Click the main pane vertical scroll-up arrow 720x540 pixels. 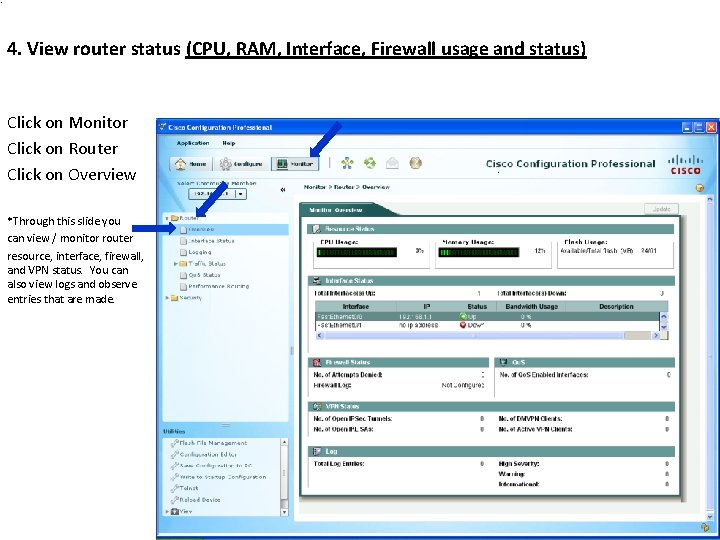[x=709, y=200]
